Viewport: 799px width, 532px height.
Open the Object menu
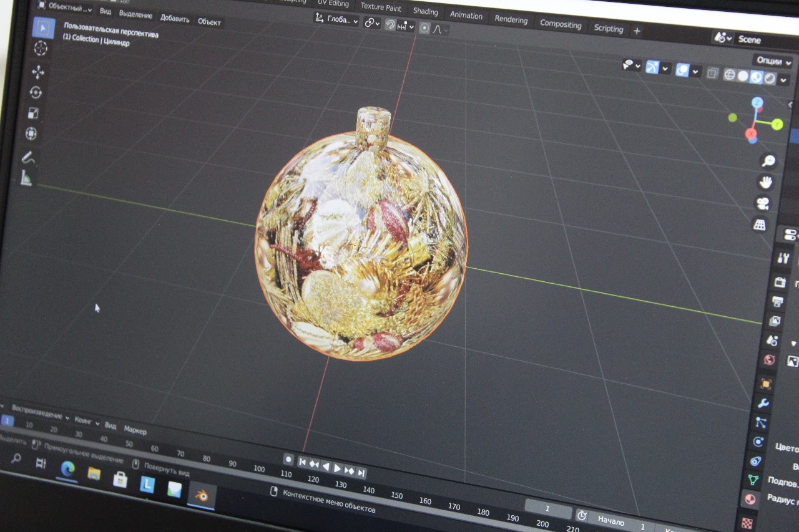[209, 22]
